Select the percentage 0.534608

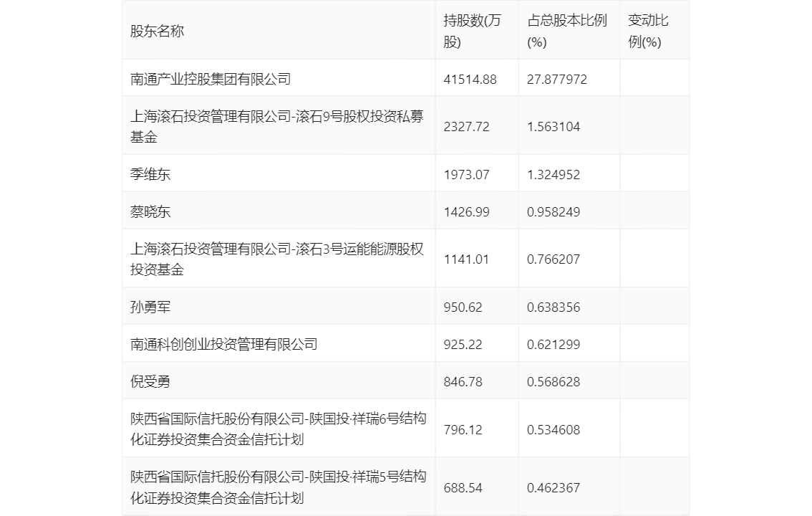(553, 429)
